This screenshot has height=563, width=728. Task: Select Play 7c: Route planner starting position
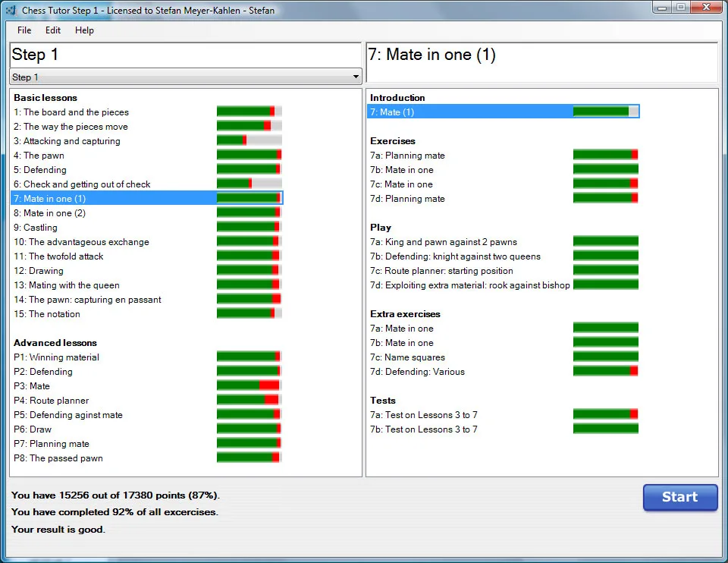point(441,270)
